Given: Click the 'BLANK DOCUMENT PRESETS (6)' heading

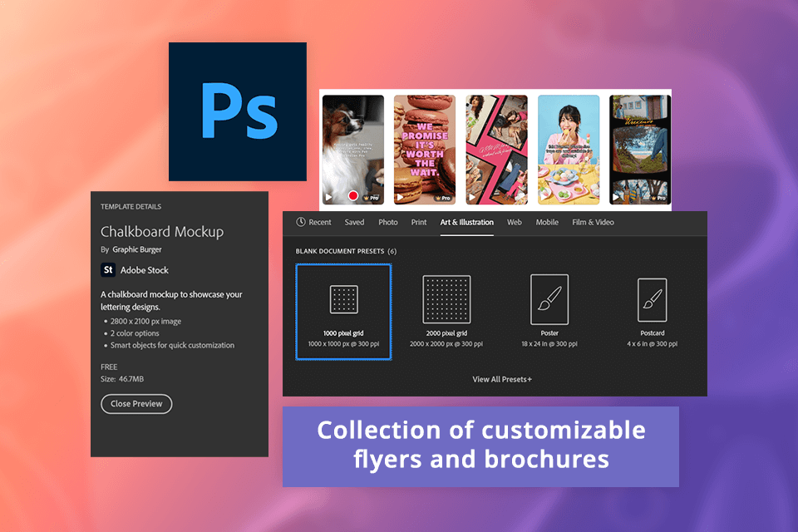Looking at the screenshot, I should click(x=346, y=251).
